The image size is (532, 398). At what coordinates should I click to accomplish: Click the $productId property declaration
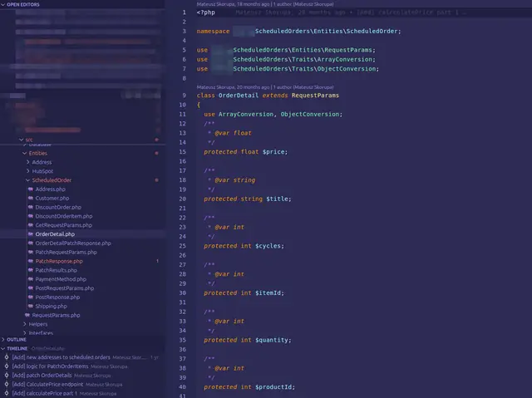[x=249, y=387]
